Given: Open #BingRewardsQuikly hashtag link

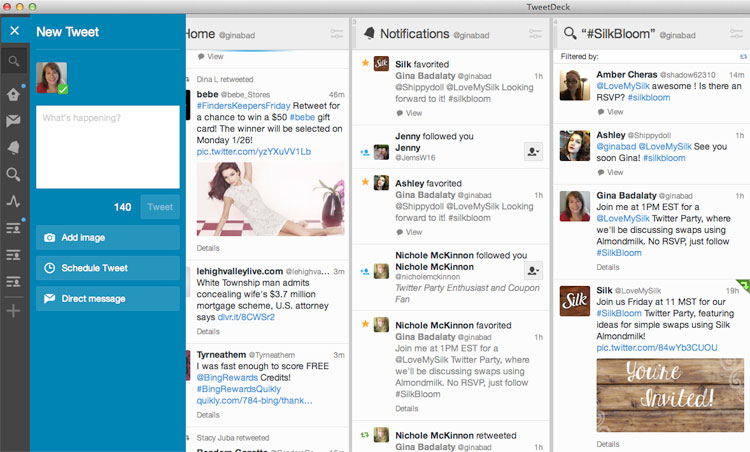Looking at the screenshot, I should 239,389.
